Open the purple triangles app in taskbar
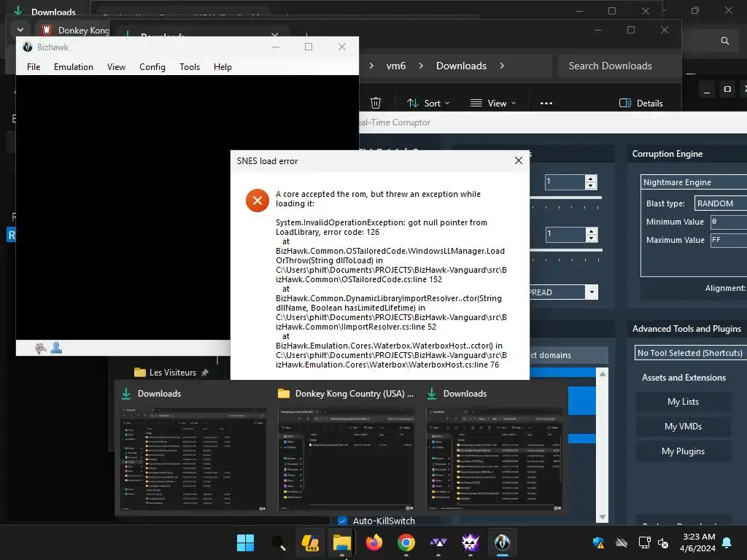The height and width of the screenshot is (560, 747). coord(438,542)
